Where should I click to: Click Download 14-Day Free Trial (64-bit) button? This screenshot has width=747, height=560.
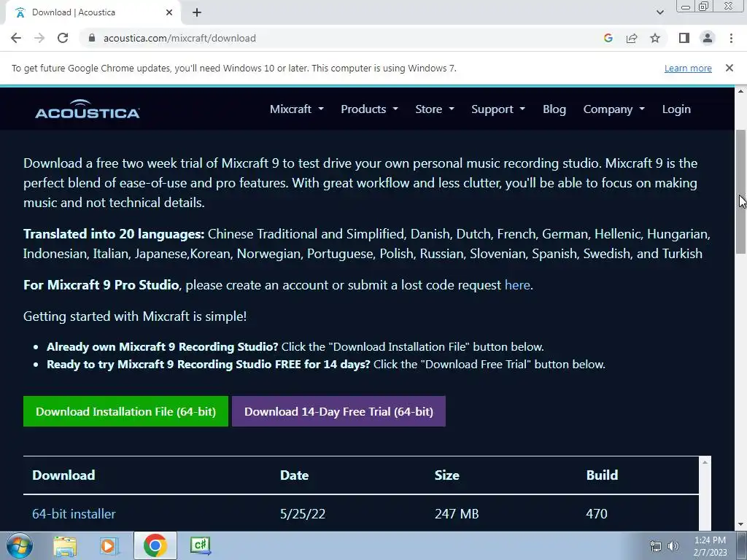pos(338,411)
